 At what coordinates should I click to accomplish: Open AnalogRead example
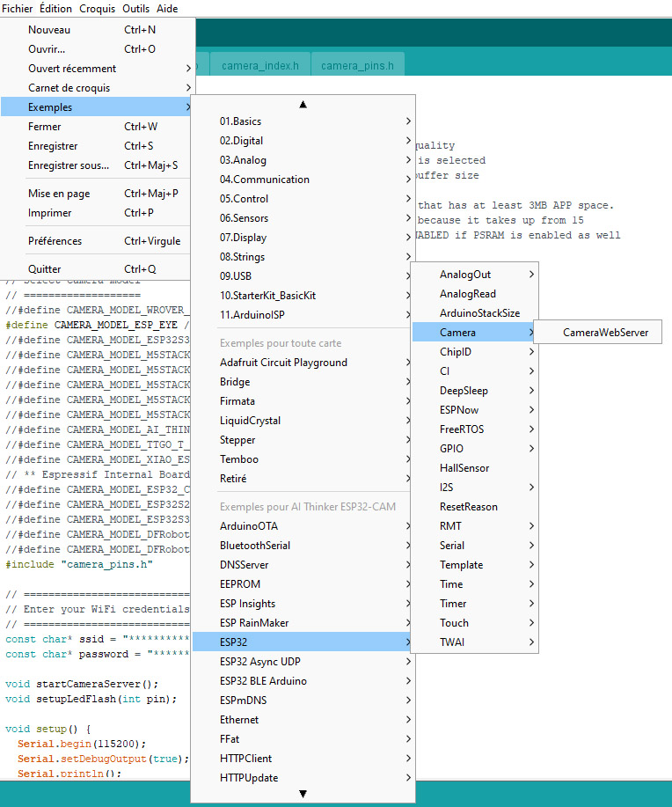click(474, 294)
